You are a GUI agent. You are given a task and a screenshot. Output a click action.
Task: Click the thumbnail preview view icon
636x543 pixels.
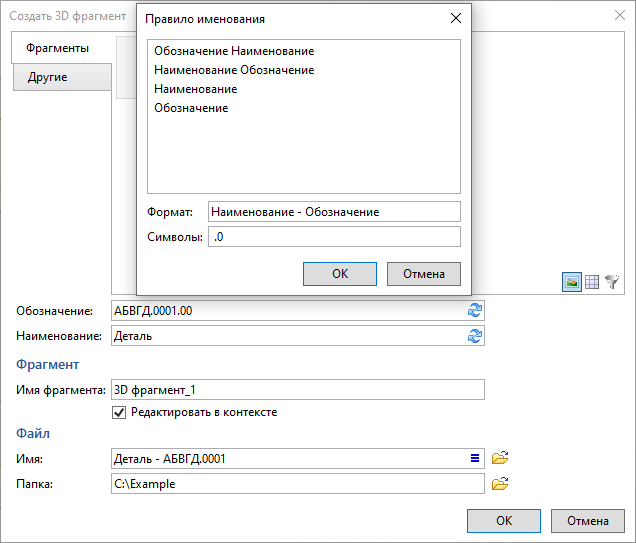(x=571, y=282)
